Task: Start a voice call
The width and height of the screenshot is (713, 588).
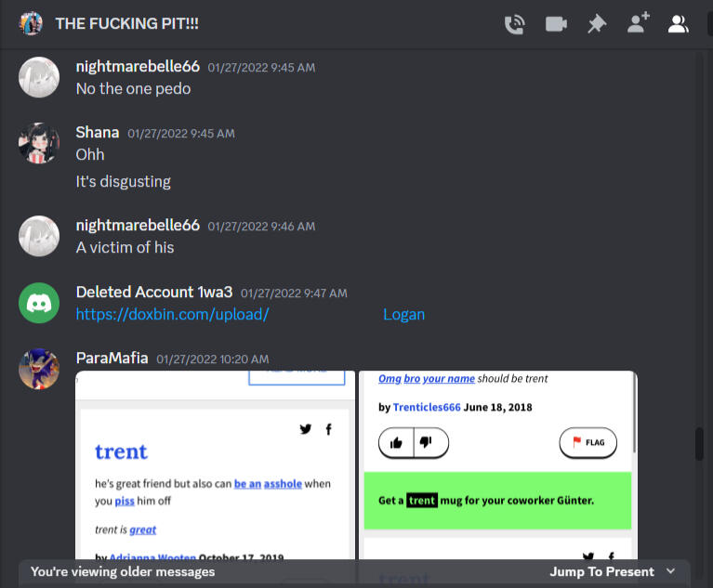Action: 515,24
